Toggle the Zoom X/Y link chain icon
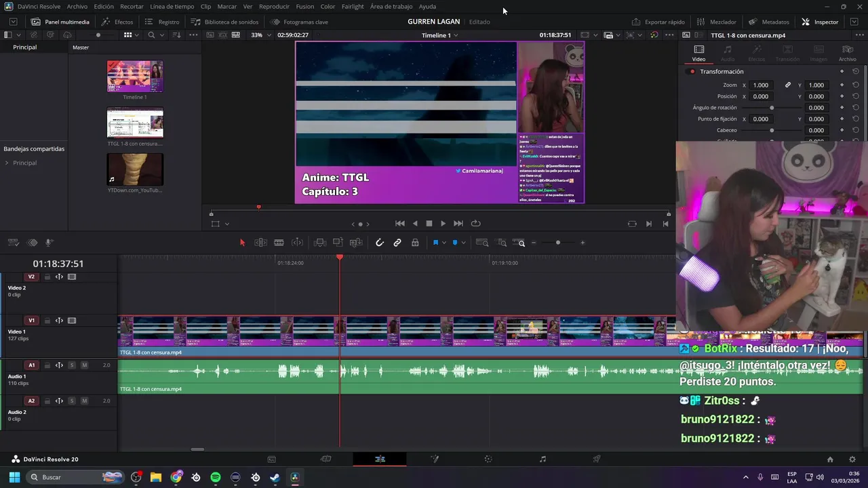The image size is (868, 488). coord(788,85)
